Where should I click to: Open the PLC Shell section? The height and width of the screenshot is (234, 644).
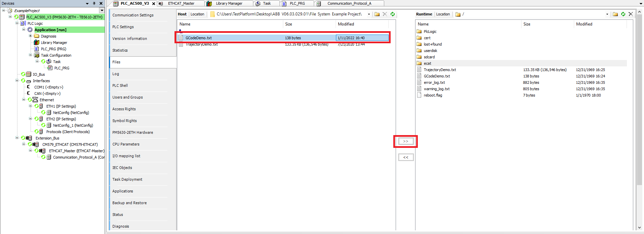click(x=120, y=85)
